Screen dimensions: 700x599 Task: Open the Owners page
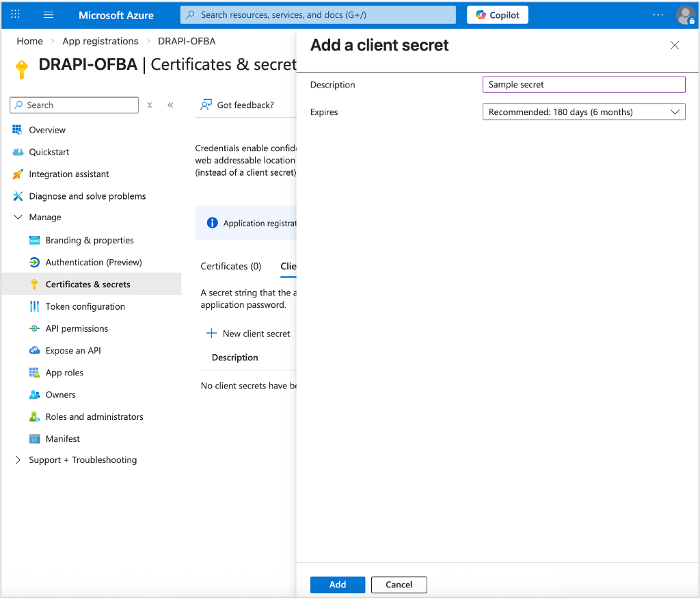tap(60, 395)
